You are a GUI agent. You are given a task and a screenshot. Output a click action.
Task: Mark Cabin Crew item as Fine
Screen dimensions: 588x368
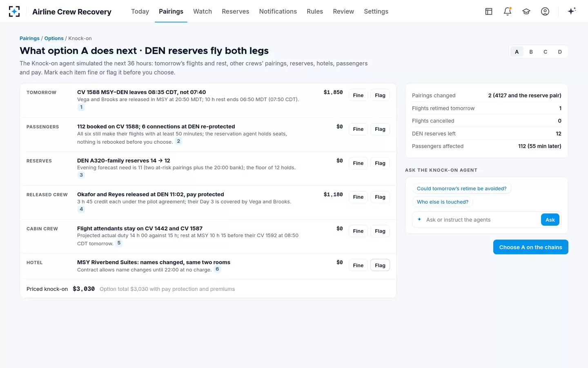tap(358, 231)
